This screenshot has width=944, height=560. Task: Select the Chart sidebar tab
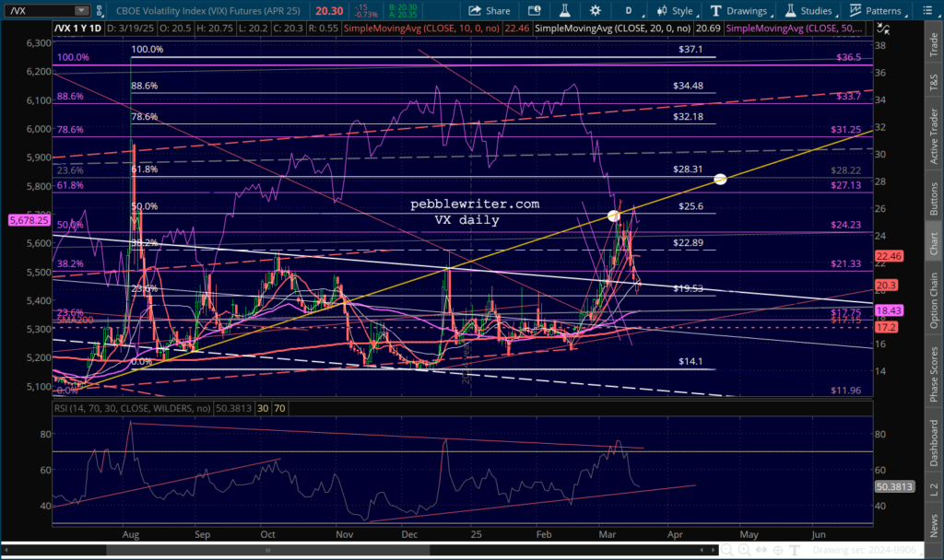(x=934, y=243)
